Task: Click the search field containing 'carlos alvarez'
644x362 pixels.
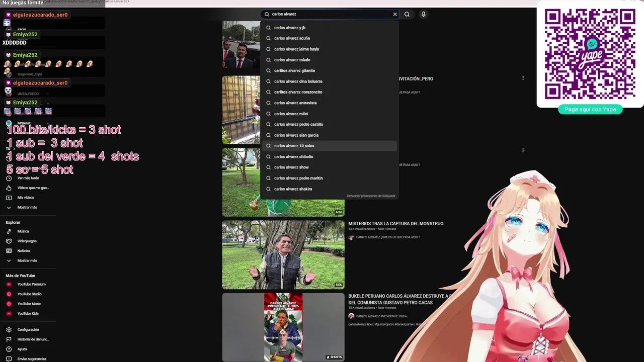Action: 331,15
